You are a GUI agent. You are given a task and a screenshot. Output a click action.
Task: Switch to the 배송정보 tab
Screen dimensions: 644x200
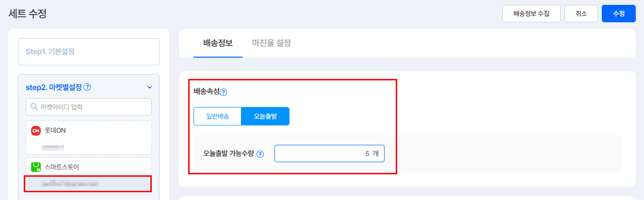[218, 43]
